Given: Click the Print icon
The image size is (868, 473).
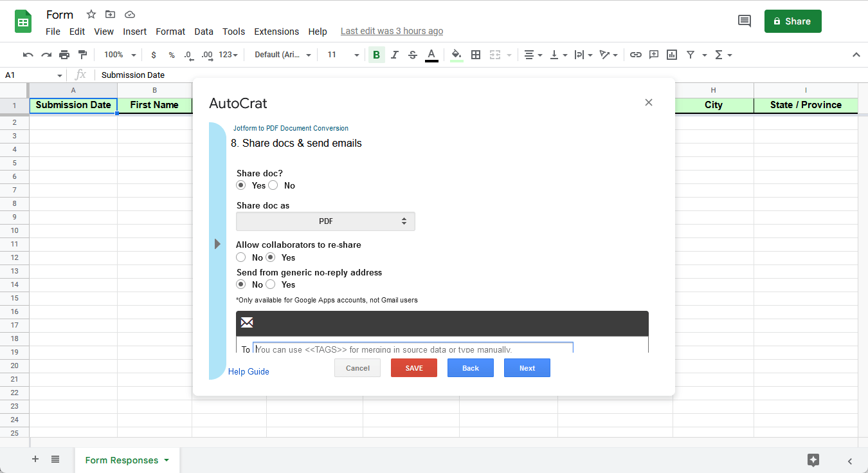Looking at the screenshot, I should pyautogui.click(x=64, y=55).
